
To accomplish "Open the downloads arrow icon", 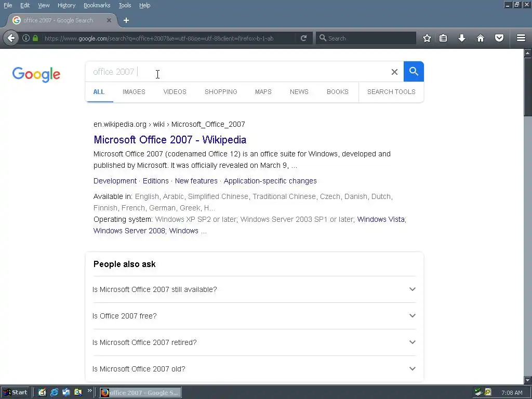I will (462, 38).
